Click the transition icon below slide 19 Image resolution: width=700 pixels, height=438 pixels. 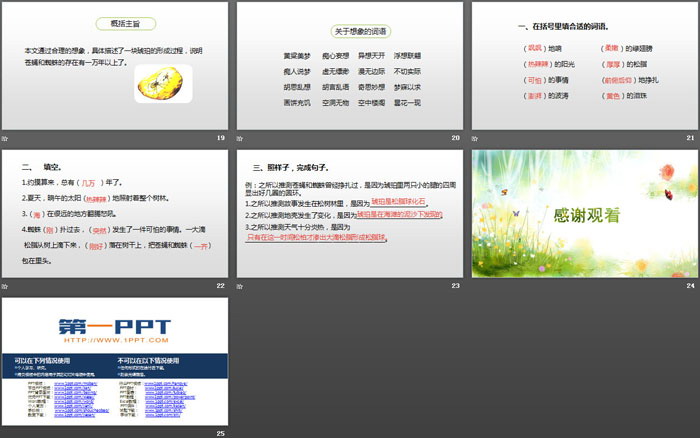click(5, 137)
